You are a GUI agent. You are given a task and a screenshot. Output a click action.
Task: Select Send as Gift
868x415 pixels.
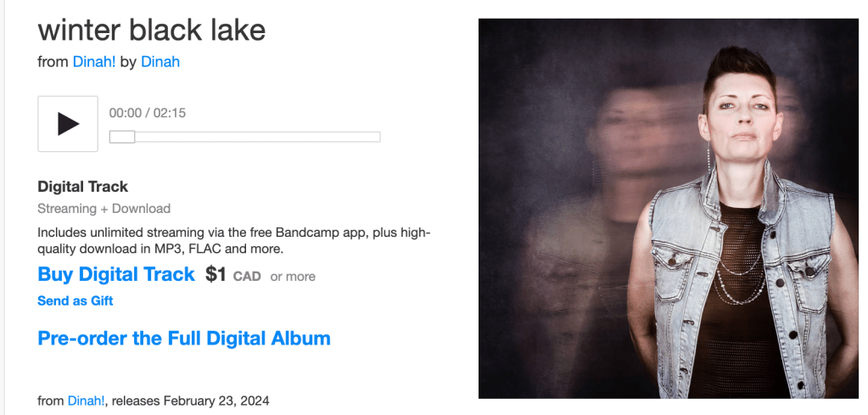point(76,301)
